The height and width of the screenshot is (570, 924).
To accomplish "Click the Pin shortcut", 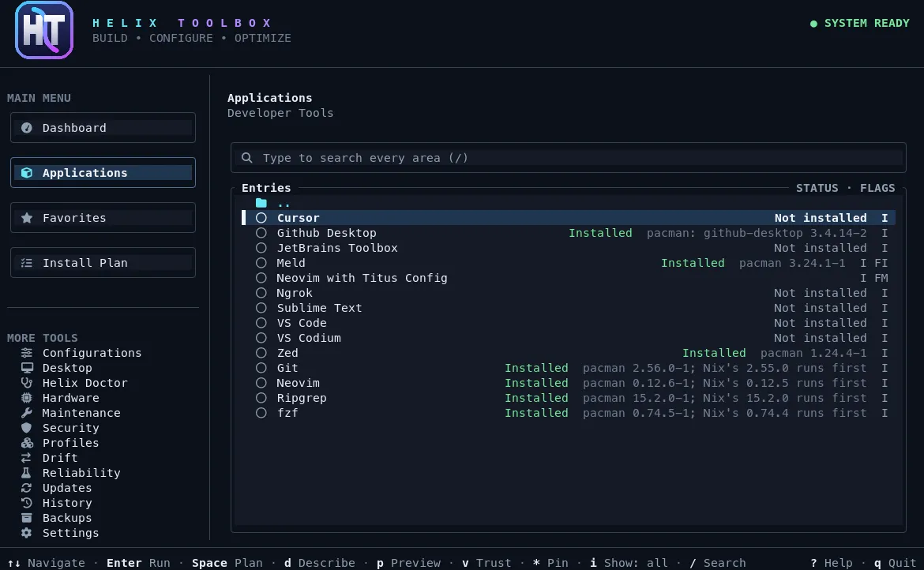I will coord(550,563).
